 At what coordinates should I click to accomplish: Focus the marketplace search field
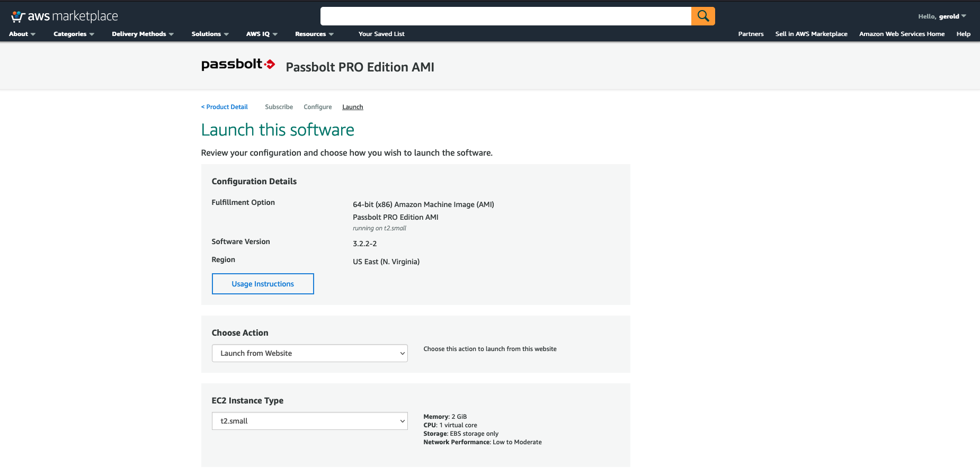[x=505, y=16]
